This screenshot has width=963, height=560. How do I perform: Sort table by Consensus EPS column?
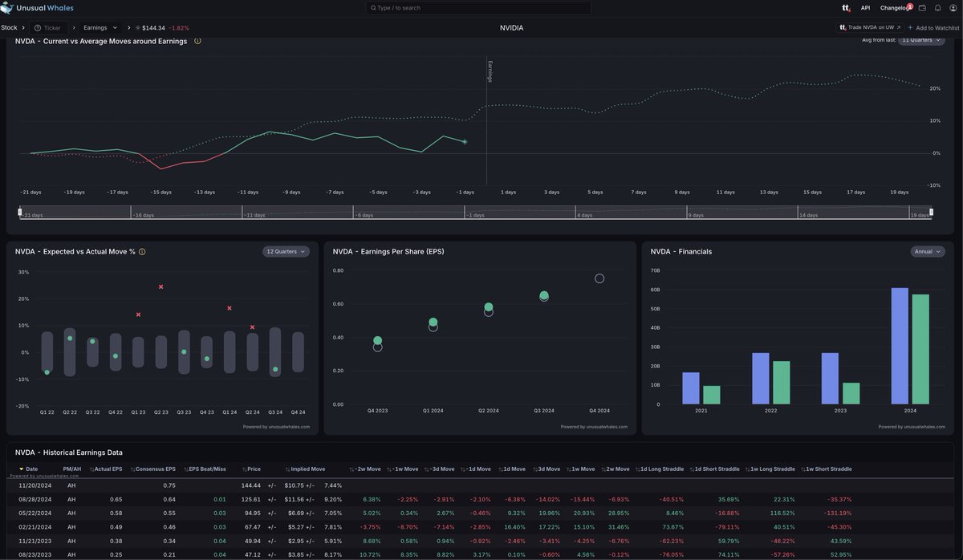tap(152, 469)
